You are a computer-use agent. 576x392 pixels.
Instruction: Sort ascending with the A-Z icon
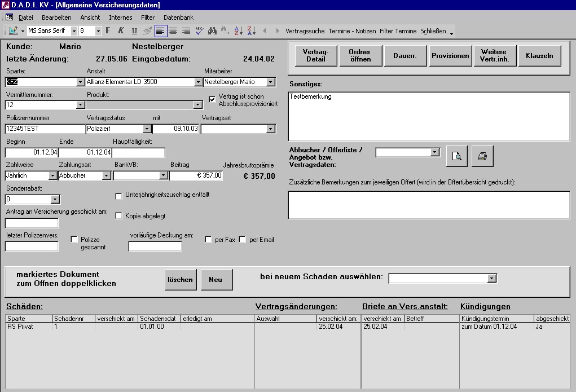click(x=238, y=31)
